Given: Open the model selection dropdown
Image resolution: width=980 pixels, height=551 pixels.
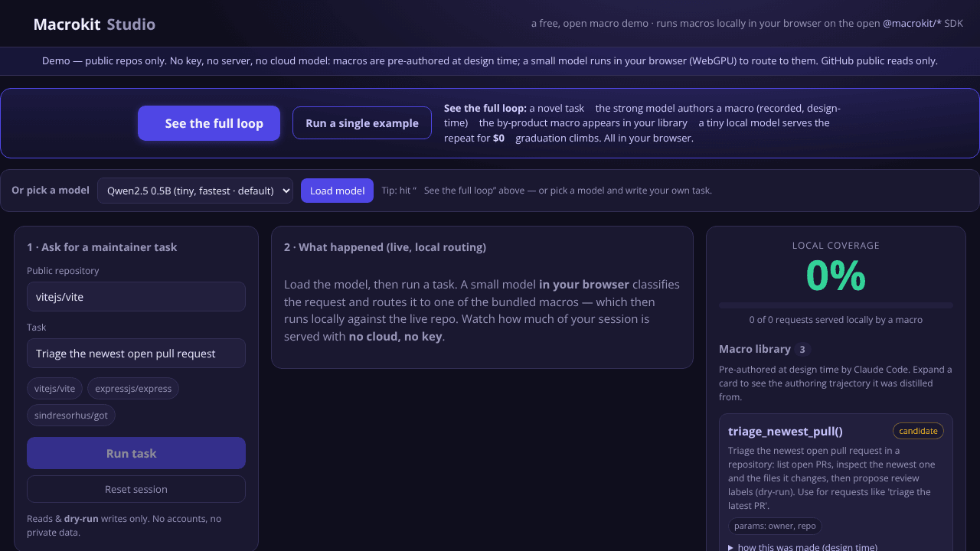Looking at the screenshot, I should (x=195, y=191).
